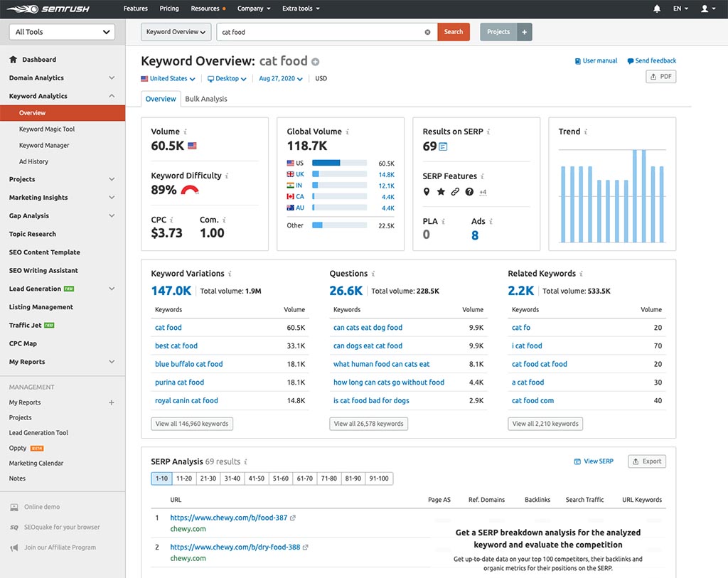728x578 pixels.
Task: Select SERP results range 91-100
Action: [x=379, y=478]
